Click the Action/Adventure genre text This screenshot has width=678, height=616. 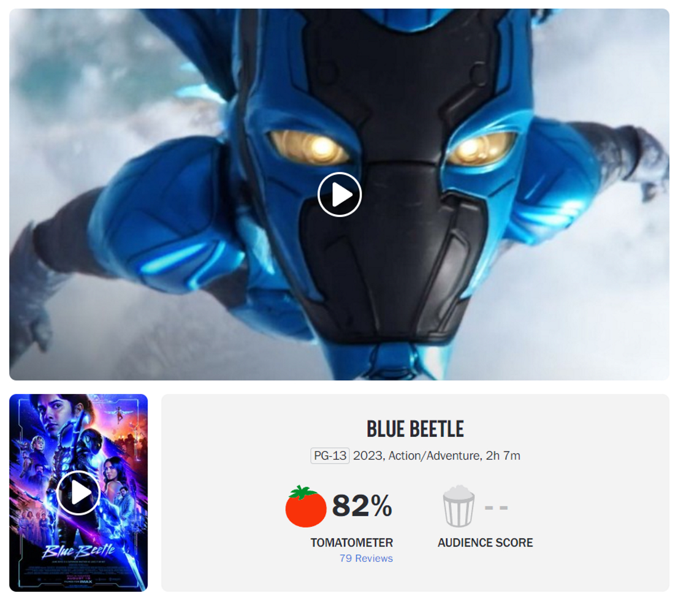tap(434, 456)
